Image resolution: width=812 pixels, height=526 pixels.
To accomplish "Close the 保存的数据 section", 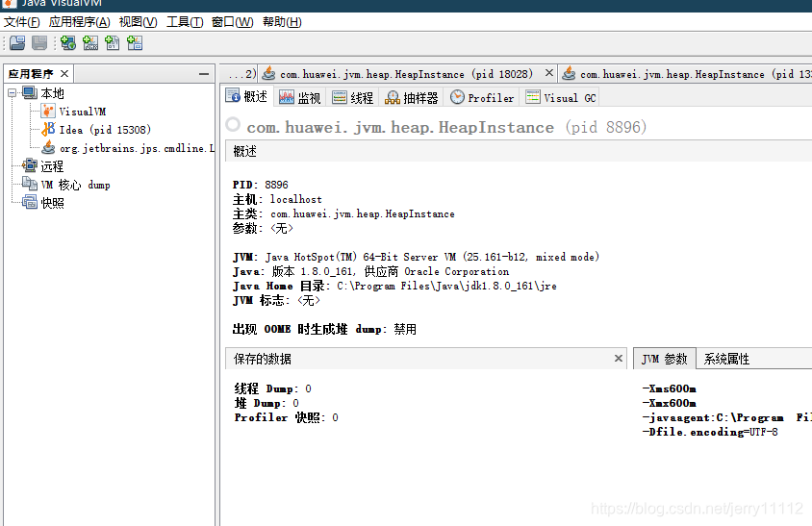I will 619,359.
